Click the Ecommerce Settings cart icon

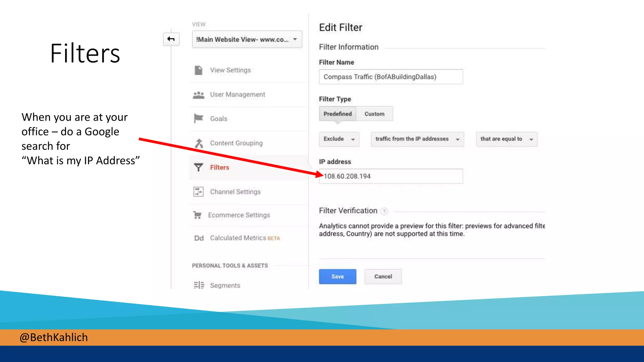click(197, 215)
